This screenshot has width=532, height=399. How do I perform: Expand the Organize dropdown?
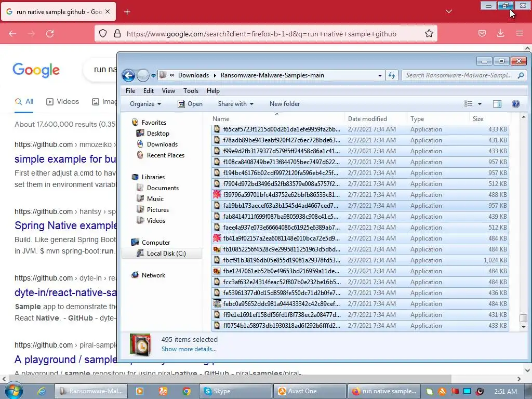click(145, 104)
